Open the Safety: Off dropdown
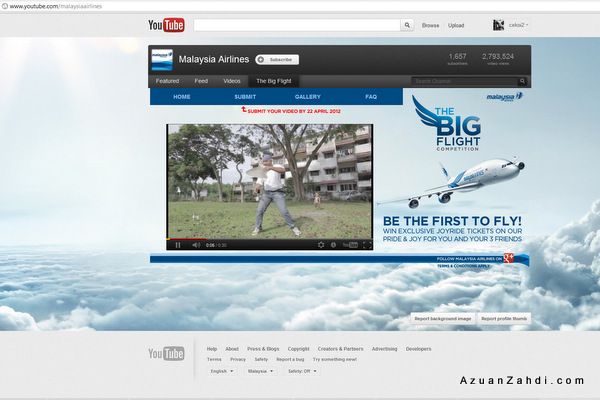 click(x=302, y=371)
